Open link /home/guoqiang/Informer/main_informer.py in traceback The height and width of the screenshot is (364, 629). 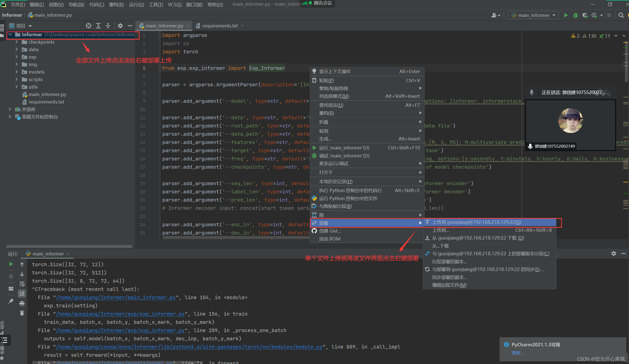point(116,297)
